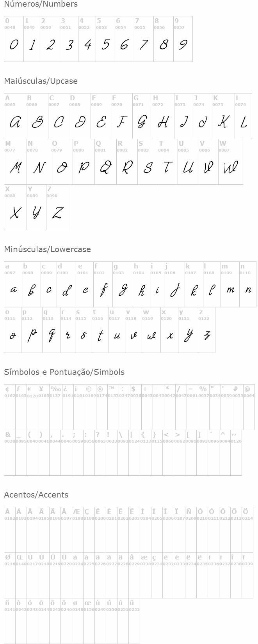
Task: Click the digit 9 glyph preview
Action: click(x=183, y=45)
